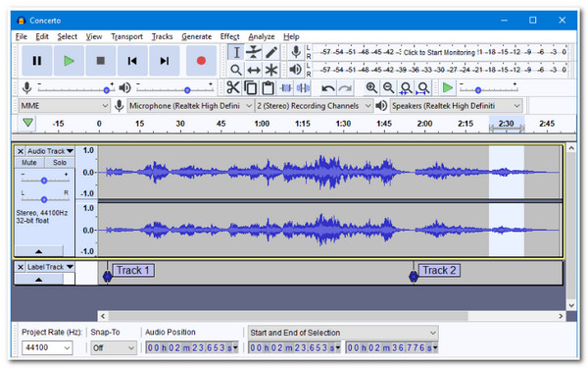Click the Play-at-speed green arrow
Screen dimensions: 588x368
448,88
